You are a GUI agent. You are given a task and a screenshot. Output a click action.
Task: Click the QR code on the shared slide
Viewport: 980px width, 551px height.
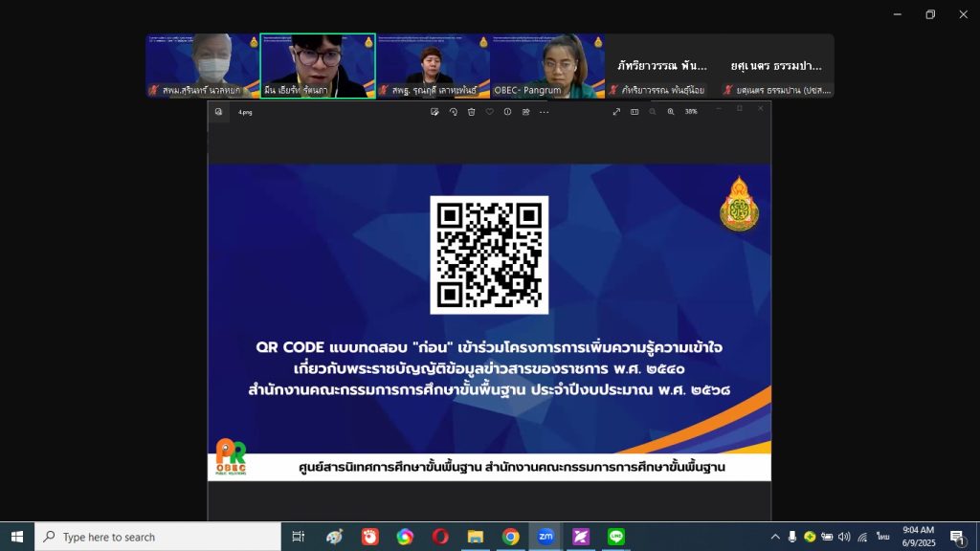coord(489,254)
